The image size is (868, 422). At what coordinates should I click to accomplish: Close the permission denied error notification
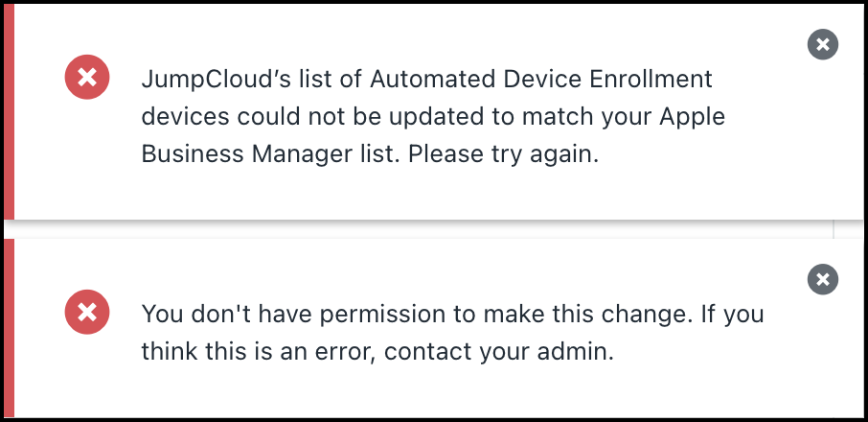point(823,279)
